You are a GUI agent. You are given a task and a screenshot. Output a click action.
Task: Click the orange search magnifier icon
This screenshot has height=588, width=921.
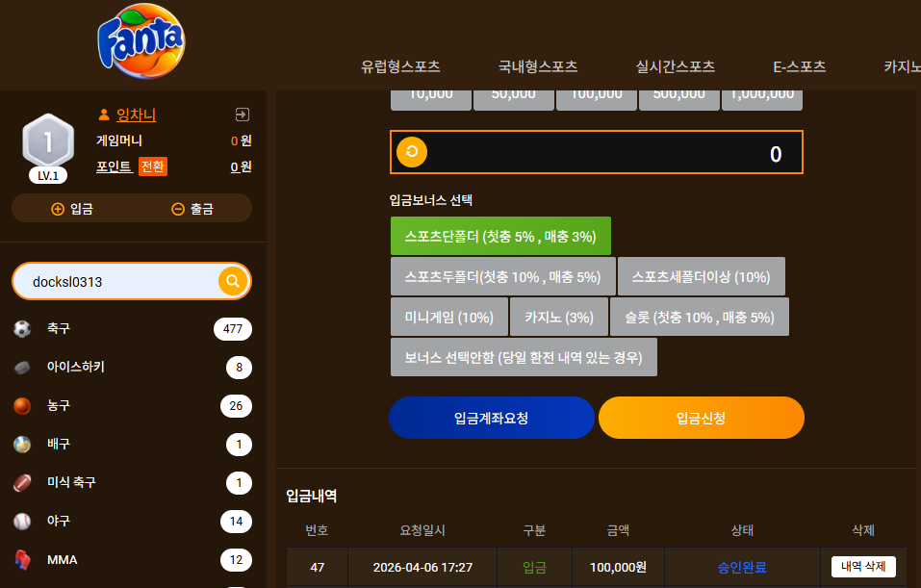(x=233, y=281)
